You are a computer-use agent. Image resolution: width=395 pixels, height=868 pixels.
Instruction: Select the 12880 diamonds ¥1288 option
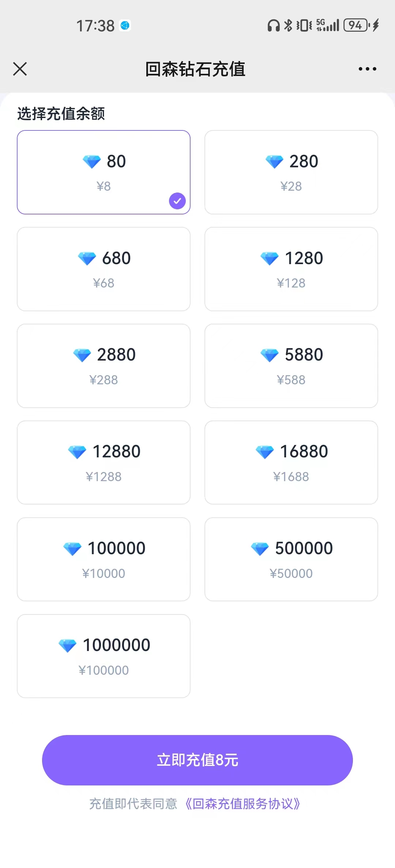pos(104,462)
